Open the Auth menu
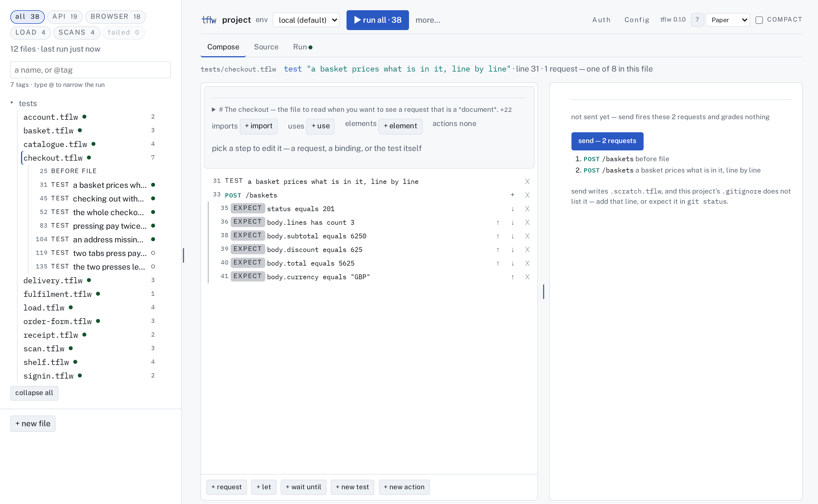Image resolution: width=818 pixels, height=504 pixels. point(601,20)
